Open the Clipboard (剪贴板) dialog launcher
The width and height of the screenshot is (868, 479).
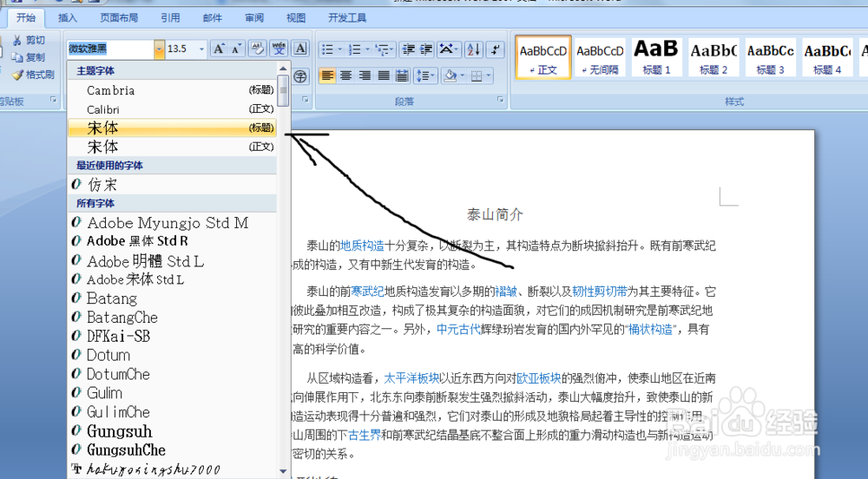click(54, 100)
